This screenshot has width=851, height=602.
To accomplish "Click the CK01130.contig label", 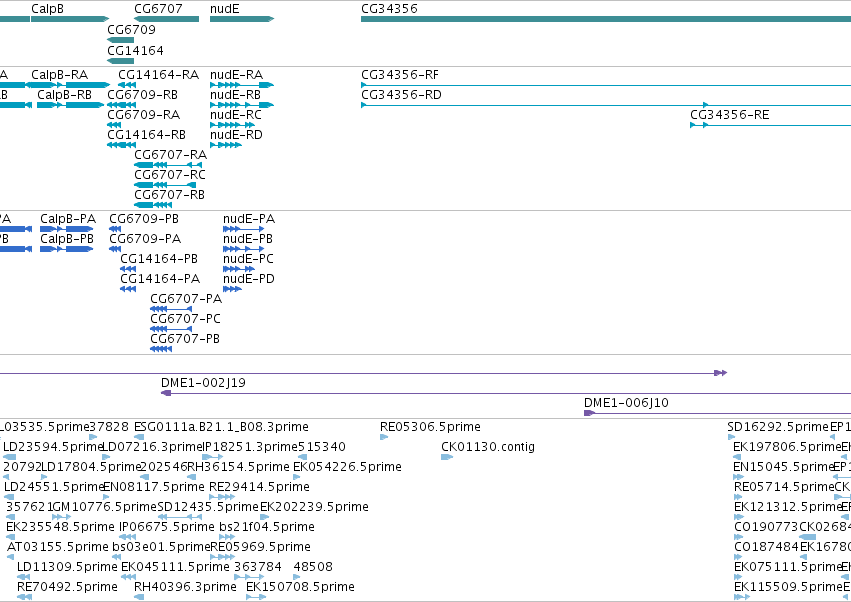I will (x=488, y=447).
